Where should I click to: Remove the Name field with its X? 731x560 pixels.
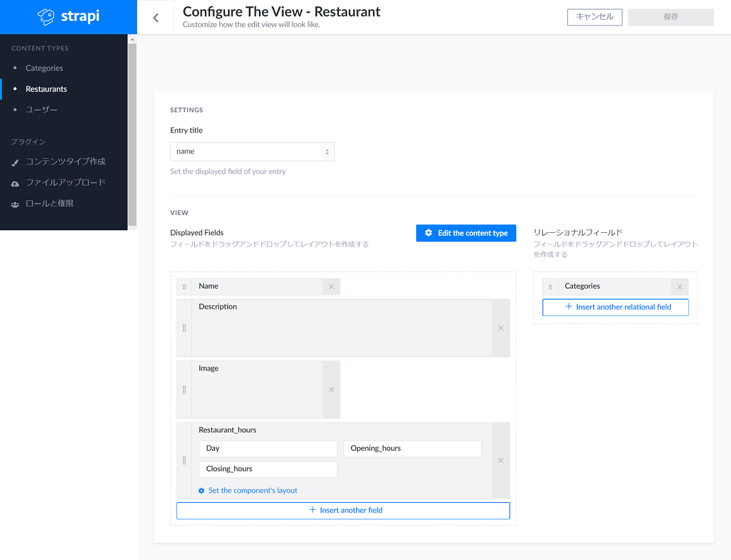(331, 287)
